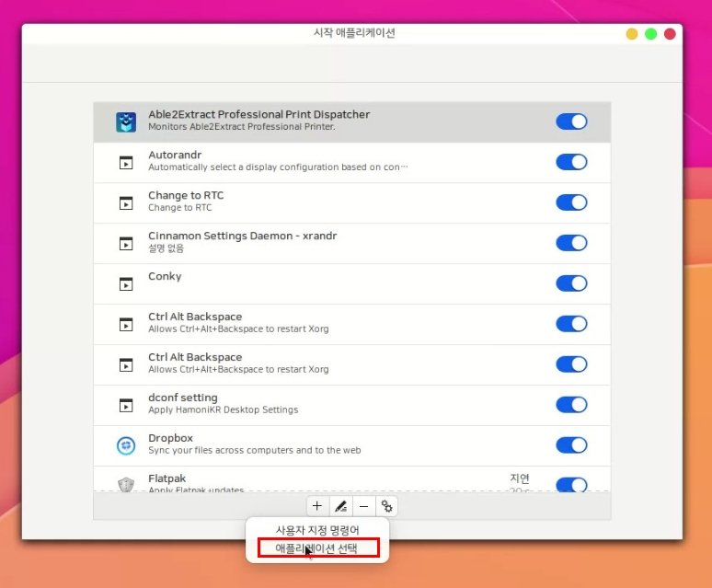The width and height of the screenshot is (712, 588).
Task: Disable Conky from starting automatically
Action: [571, 283]
